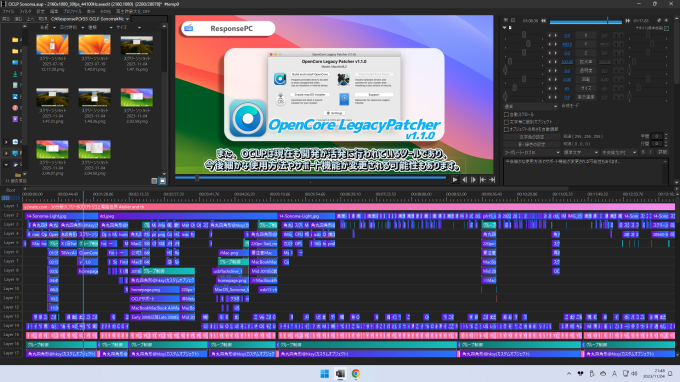Image resolution: width=680 pixels, height=382 pixels.
Task: Click the first icon at settings panel top-left
Action: point(506,20)
